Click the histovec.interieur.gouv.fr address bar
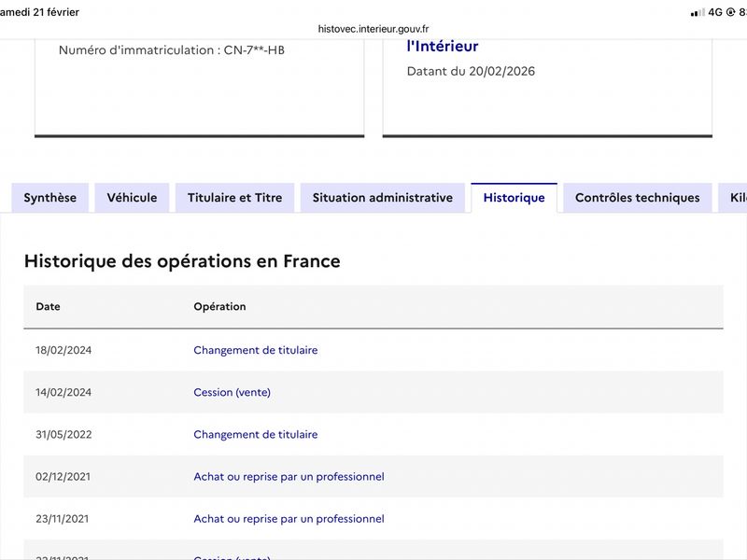 373,29
